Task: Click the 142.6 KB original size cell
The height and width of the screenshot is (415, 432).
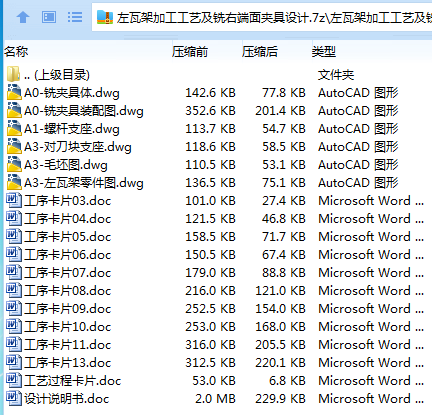Action: click(x=211, y=93)
